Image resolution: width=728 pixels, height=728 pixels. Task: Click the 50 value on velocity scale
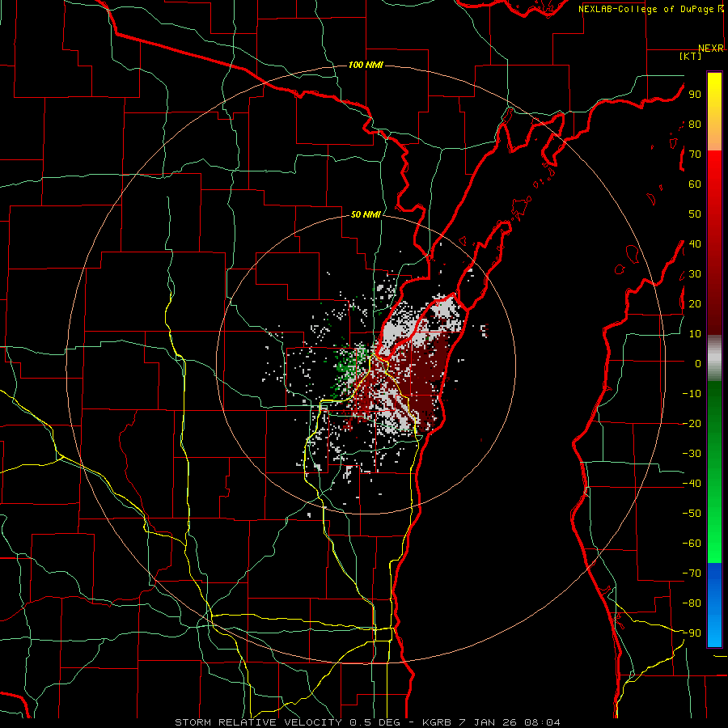pos(695,214)
